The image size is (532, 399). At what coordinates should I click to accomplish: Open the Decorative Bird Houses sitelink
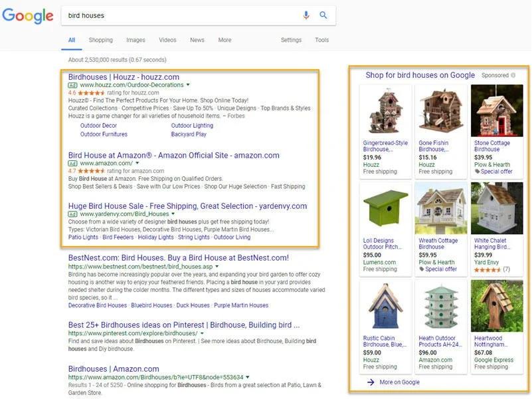tap(98, 306)
